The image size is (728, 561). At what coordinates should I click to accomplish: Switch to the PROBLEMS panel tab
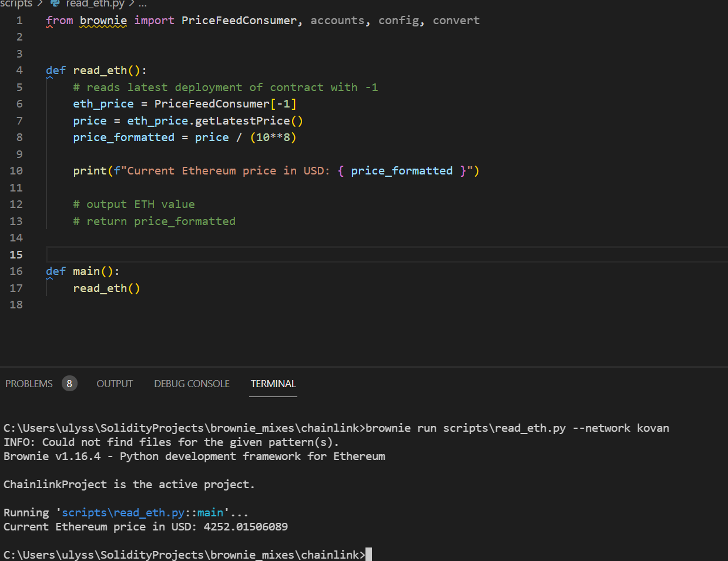click(29, 384)
